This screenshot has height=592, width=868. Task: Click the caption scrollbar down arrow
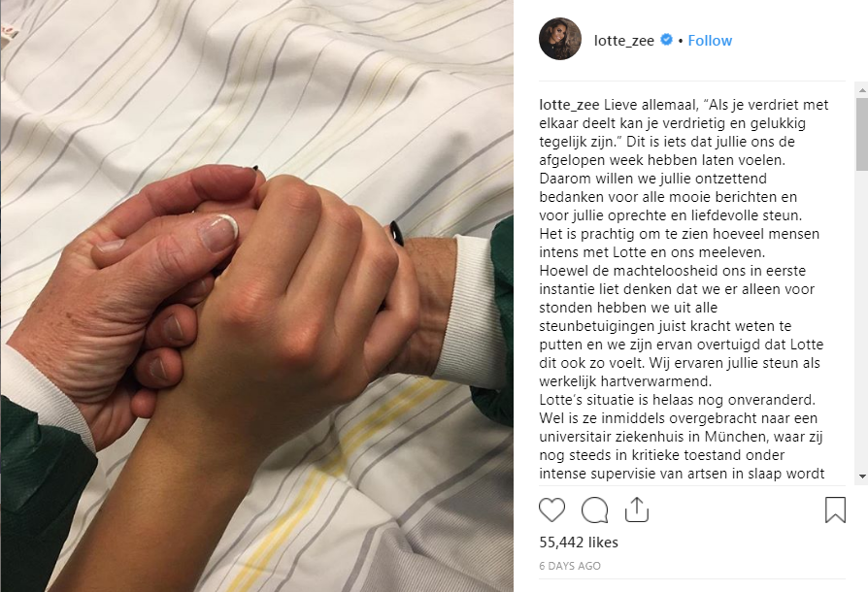pos(862,476)
